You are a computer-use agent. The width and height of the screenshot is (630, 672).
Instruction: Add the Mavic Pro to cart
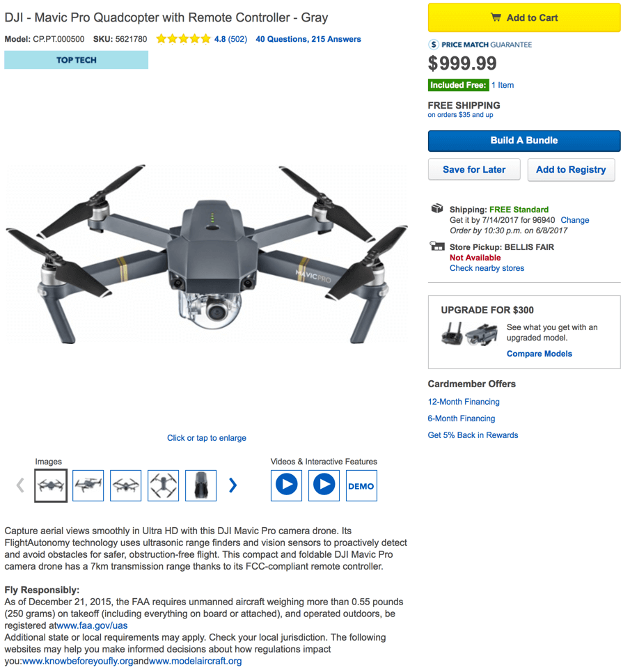click(523, 17)
